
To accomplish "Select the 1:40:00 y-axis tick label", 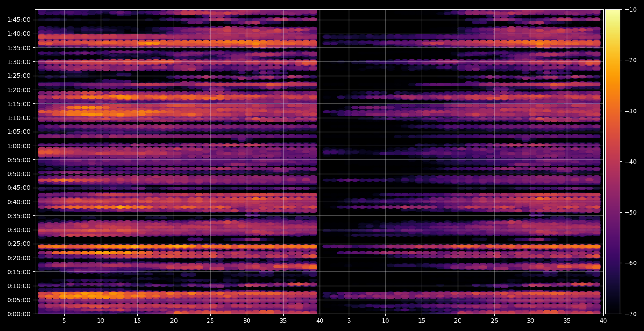I will click(19, 34).
